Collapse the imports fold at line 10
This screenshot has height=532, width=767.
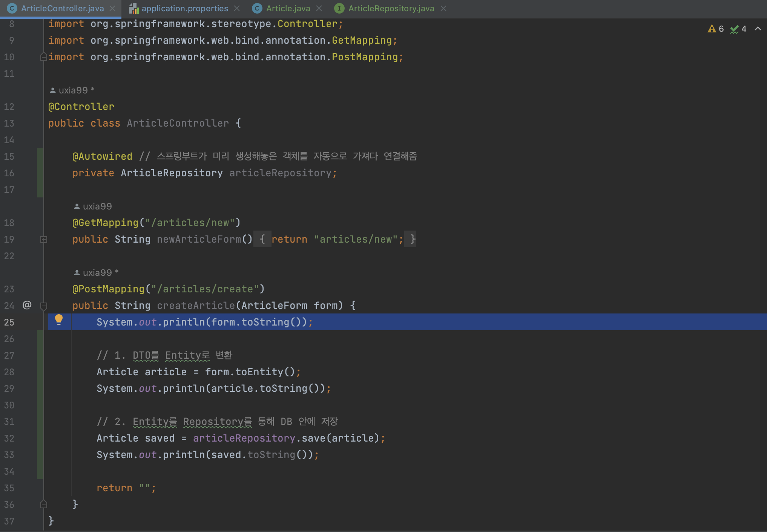(44, 57)
